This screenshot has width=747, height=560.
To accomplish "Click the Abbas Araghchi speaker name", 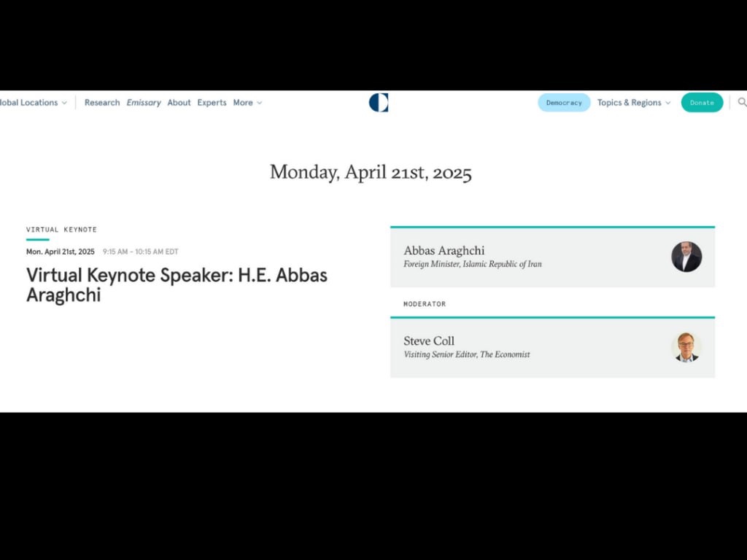I will [x=444, y=251].
